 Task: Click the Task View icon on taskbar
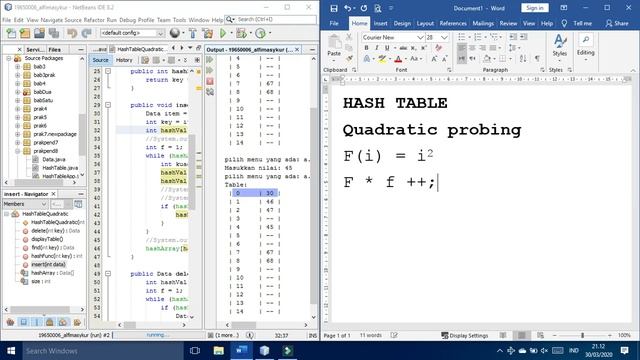pos(195,351)
